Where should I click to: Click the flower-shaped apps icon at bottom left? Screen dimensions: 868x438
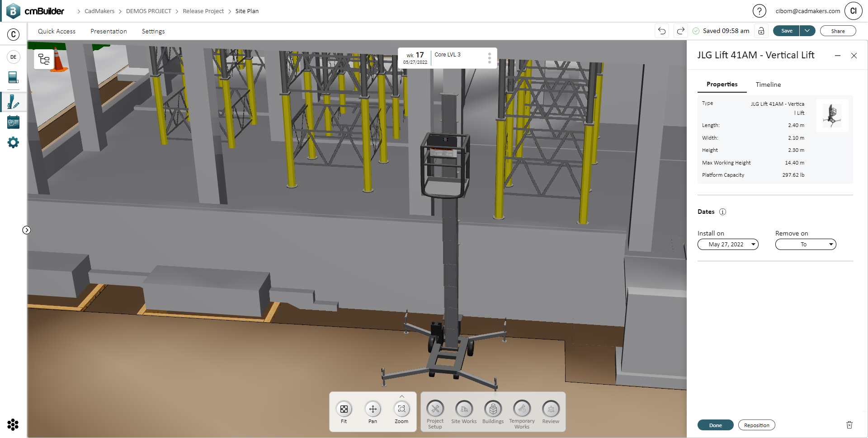click(x=13, y=424)
